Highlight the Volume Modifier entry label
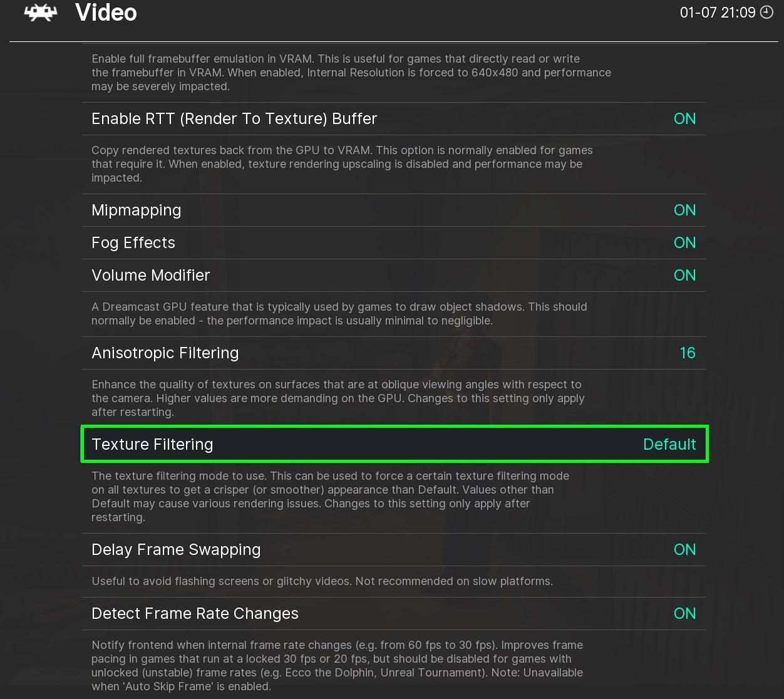784x699 pixels. coord(150,276)
